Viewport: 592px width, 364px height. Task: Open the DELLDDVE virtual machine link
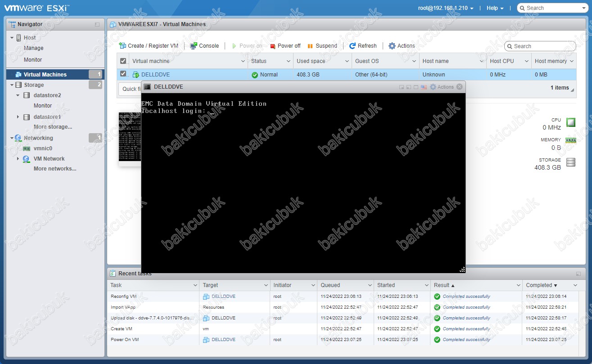coord(155,75)
